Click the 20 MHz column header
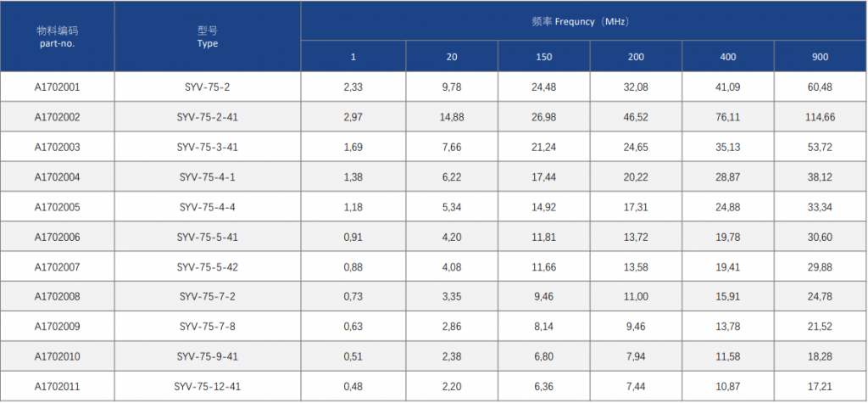This screenshot has height=403, width=868. coord(452,57)
